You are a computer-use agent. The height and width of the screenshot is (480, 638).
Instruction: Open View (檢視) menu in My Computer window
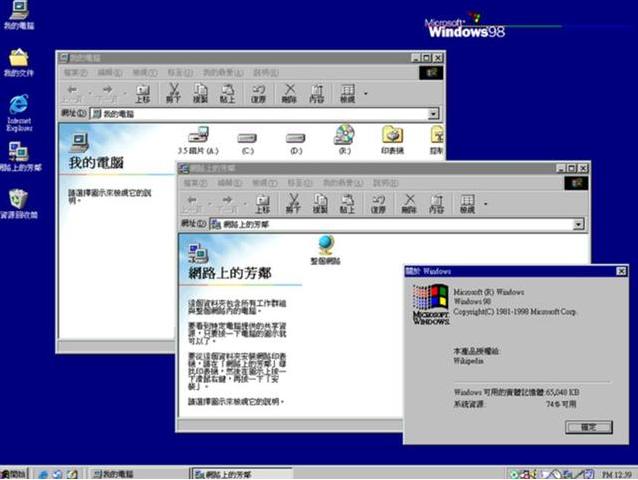(x=145, y=73)
